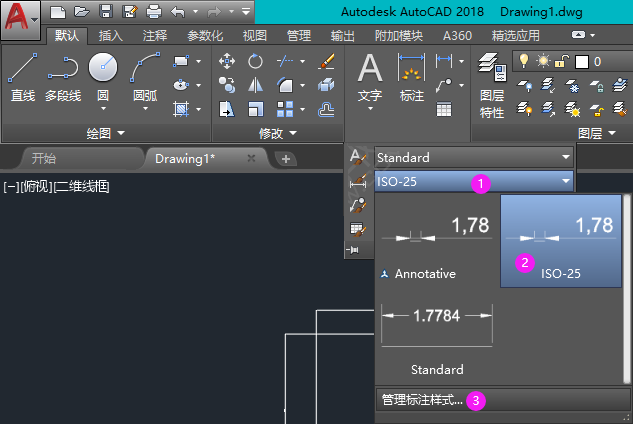The image size is (633, 424).
Task: Open the 开始 (Start) document tab
Action: 44,158
